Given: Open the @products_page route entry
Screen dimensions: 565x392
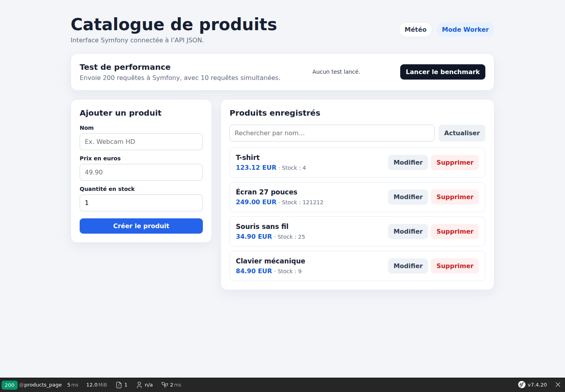Looking at the screenshot, I should 40,385.
